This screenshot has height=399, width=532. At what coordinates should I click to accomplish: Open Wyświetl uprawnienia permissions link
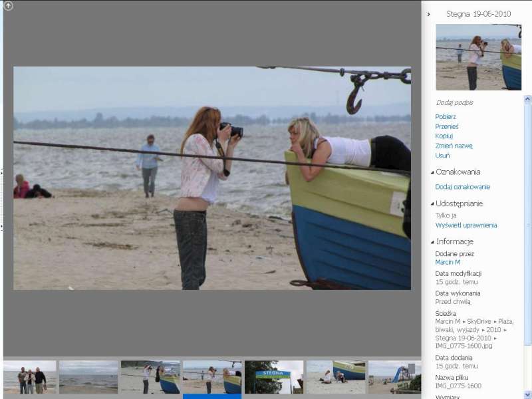coord(466,225)
